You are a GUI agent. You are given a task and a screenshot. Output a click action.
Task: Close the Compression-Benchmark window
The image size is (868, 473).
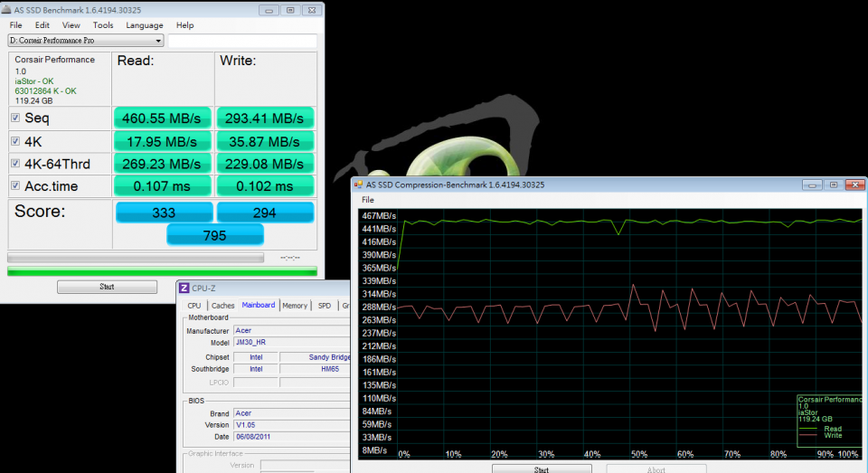coord(853,184)
